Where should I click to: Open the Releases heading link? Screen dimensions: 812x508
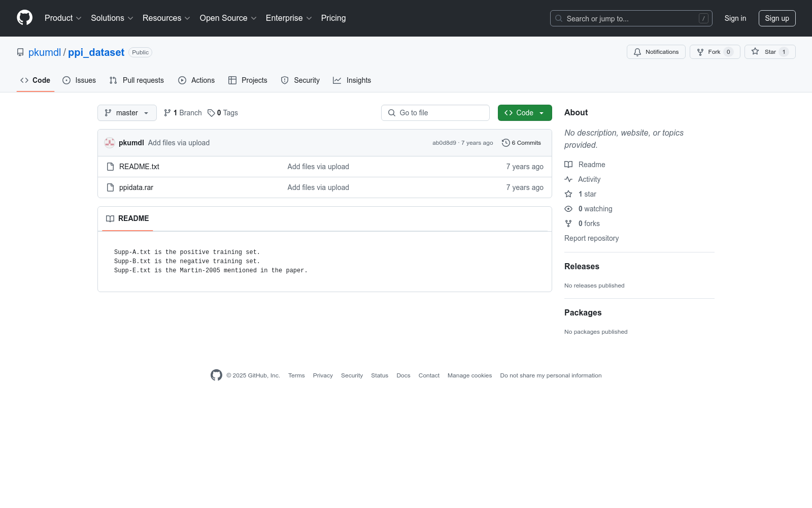[x=582, y=266]
